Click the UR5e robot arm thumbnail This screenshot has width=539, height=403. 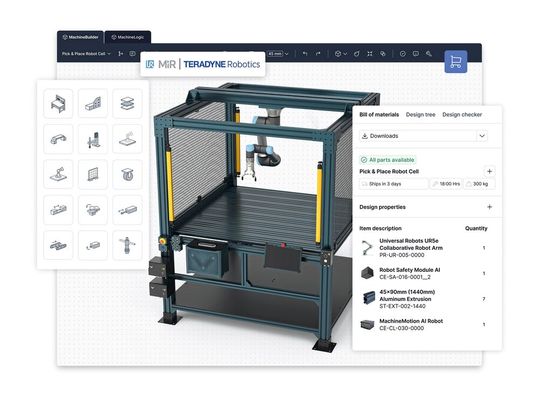tap(367, 248)
